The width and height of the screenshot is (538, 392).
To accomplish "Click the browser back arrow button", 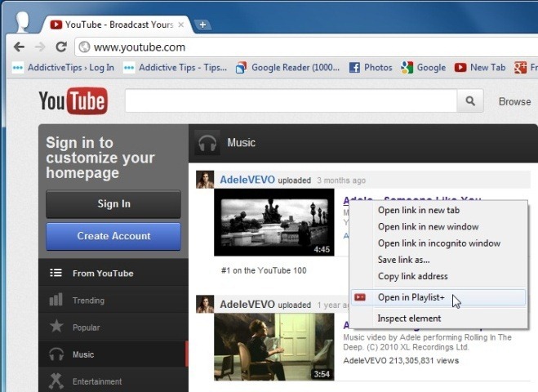I will point(19,47).
